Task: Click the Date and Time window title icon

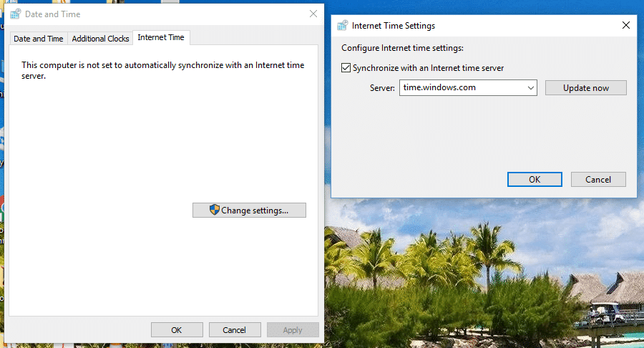Action: point(15,14)
